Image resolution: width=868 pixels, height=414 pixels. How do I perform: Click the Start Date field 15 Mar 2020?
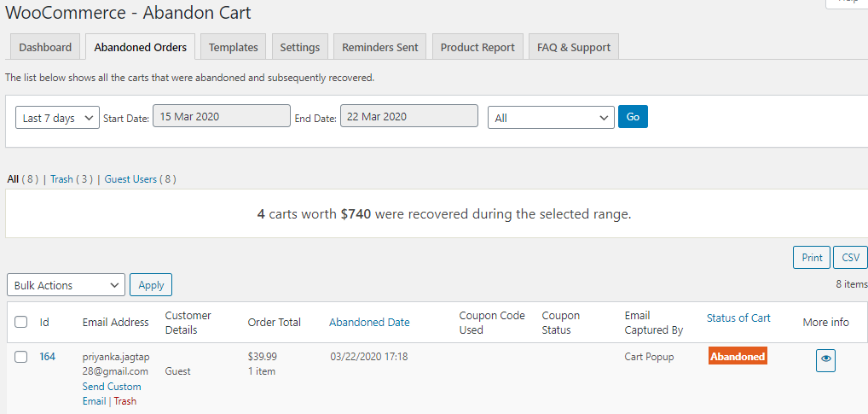click(x=222, y=116)
